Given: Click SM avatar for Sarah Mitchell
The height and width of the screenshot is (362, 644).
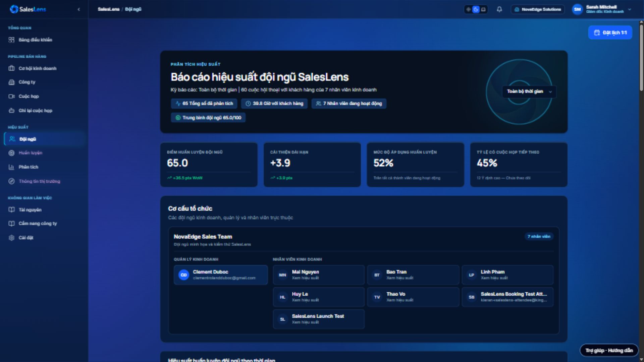Looking at the screenshot, I should click(577, 9).
